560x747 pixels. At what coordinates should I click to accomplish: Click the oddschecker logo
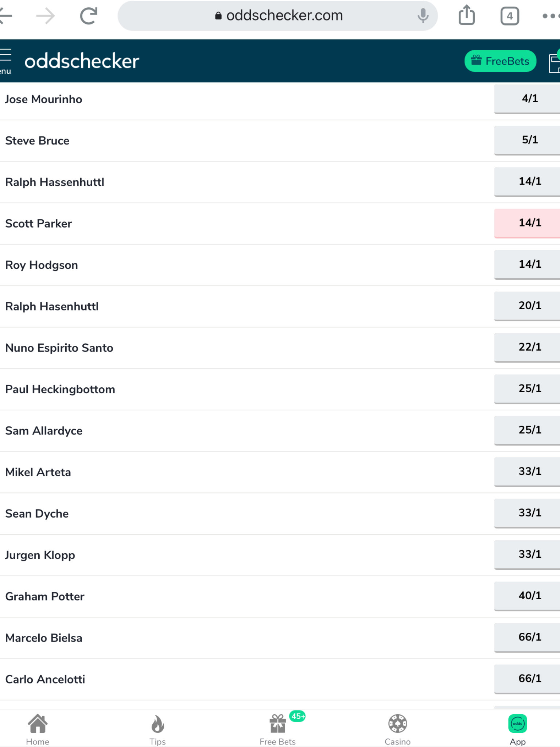pos(82,61)
